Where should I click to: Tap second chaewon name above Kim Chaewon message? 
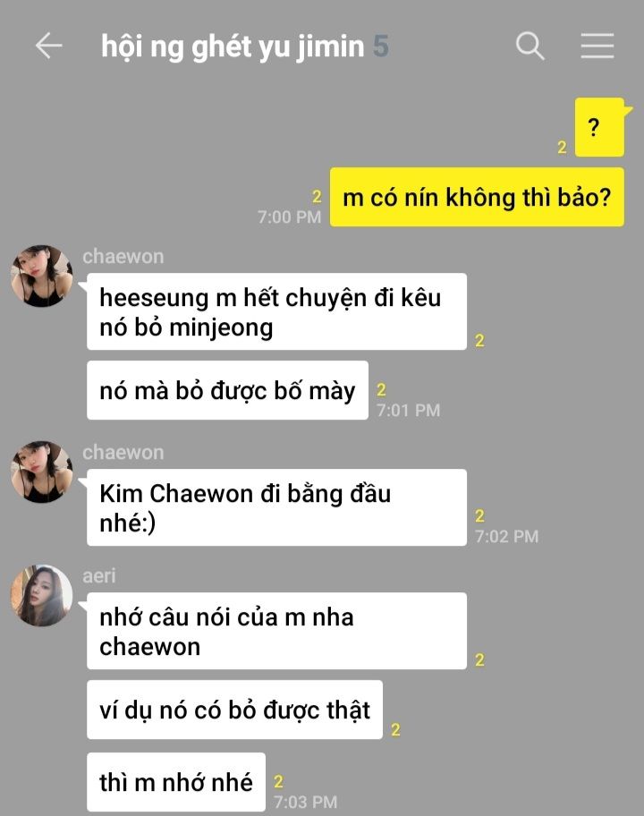coord(123,453)
